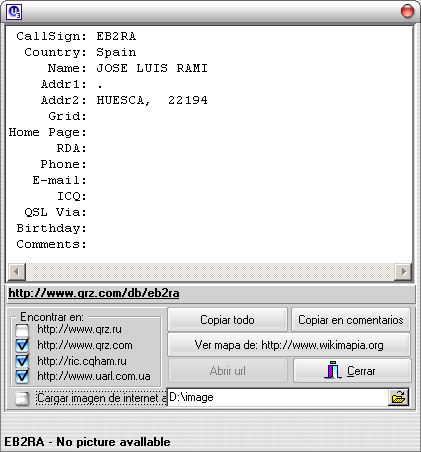The image size is (421, 452).
Task: Close the window with the red round button
Action: 407,11
